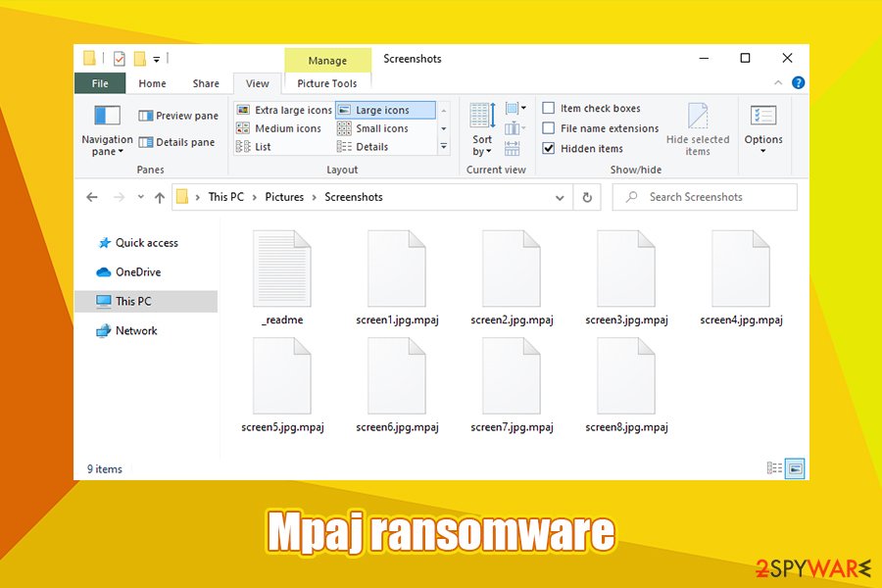Expand address bar history dropdown
The image size is (882, 588).
coord(560,198)
